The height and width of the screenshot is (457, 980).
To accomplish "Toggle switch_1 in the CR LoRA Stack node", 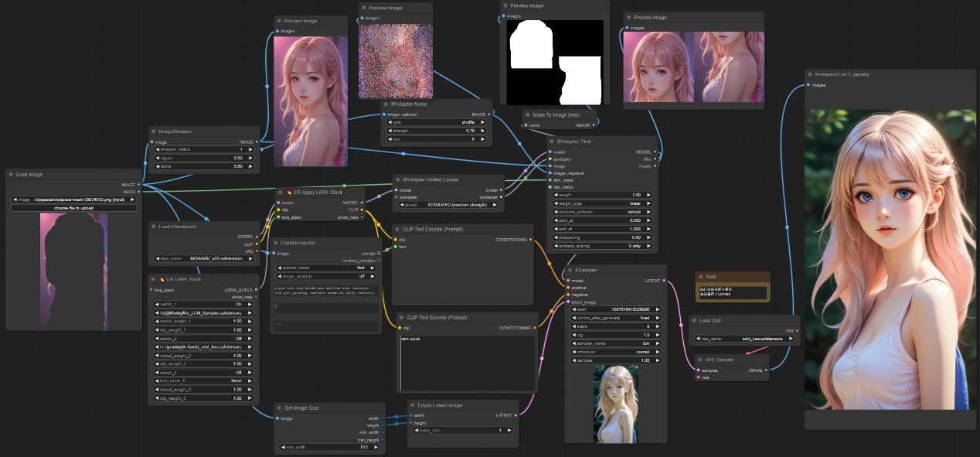I will (205, 304).
